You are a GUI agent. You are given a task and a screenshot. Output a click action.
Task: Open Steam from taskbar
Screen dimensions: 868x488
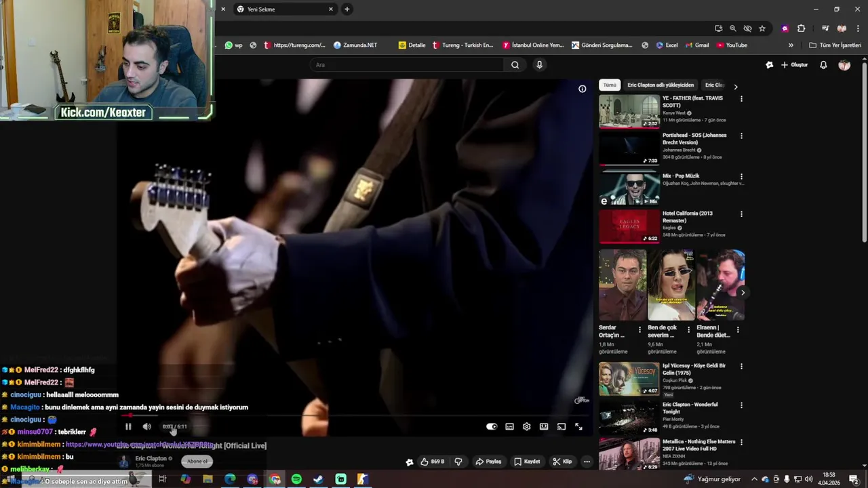coord(318,479)
